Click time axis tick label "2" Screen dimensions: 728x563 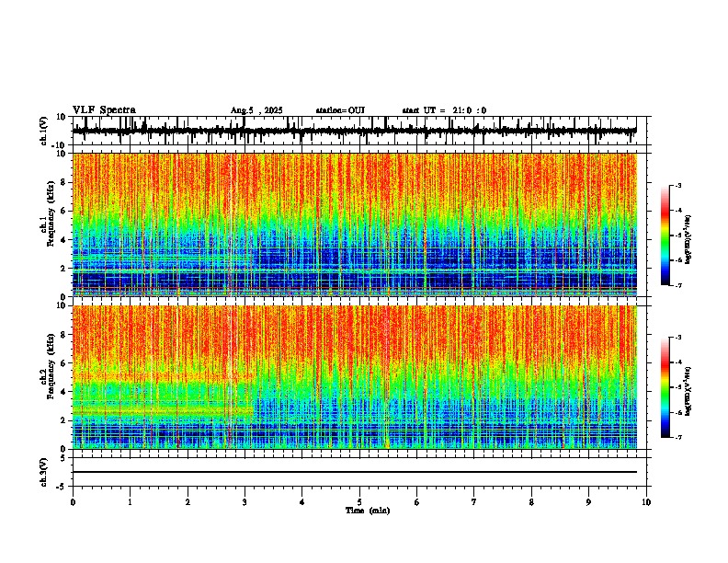point(188,502)
